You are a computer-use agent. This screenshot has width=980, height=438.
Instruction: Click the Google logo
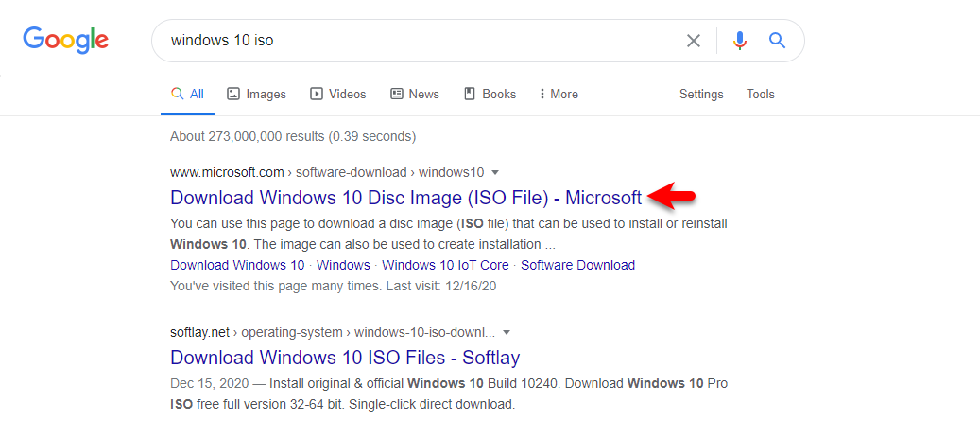(x=65, y=41)
